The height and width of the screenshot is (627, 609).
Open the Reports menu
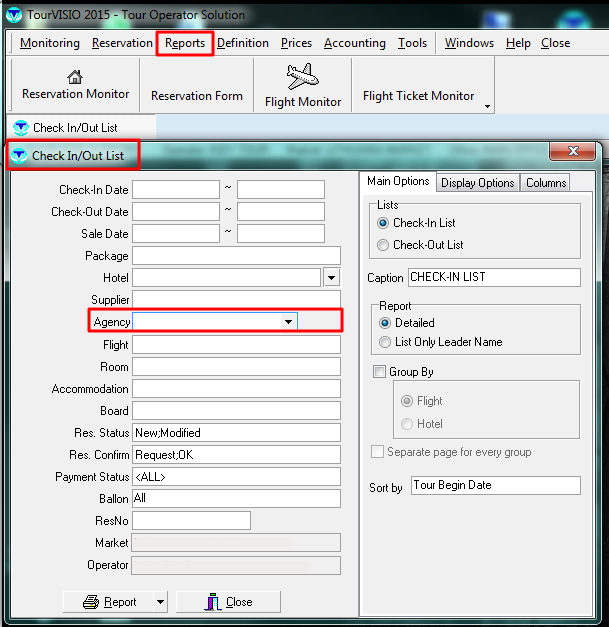click(x=185, y=43)
